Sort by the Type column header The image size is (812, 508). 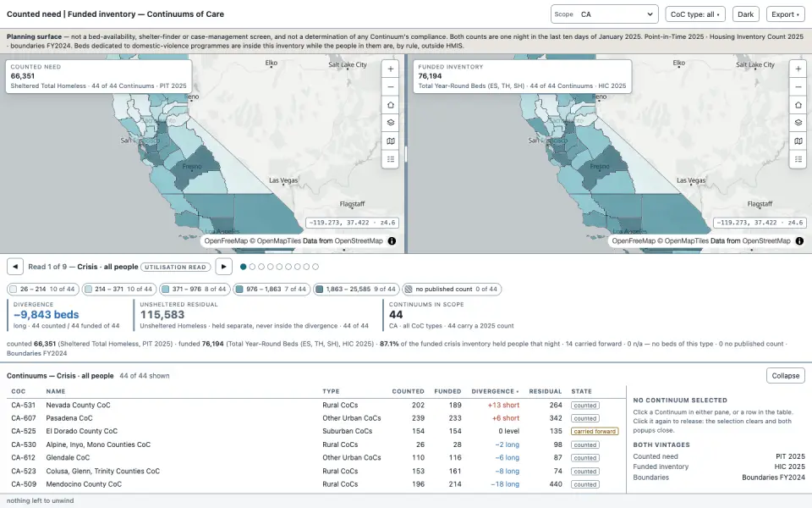pos(331,391)
